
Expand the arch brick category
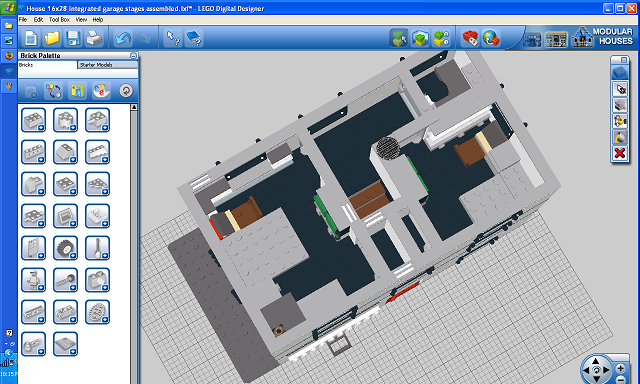pyautogui.click(x=98, y=152)
